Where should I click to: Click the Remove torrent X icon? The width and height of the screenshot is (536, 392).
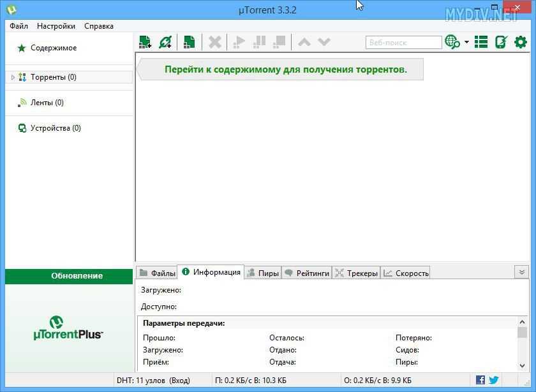pyautogui.click(x=214, y=42)
